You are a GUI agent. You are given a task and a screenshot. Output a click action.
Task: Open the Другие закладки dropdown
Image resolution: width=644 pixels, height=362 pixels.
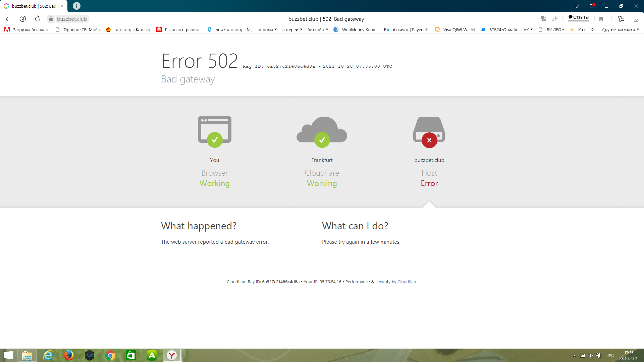click(620, 29)
